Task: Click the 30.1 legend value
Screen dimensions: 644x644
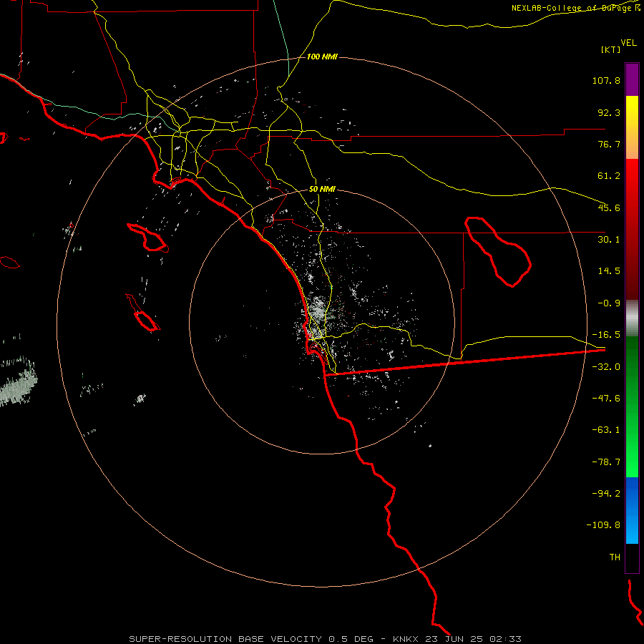Action: pyautogui.click(x=609, y=240)
